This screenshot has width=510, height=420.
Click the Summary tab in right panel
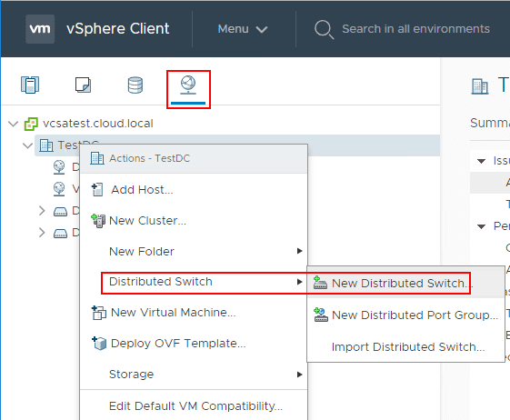pos(490,123)
